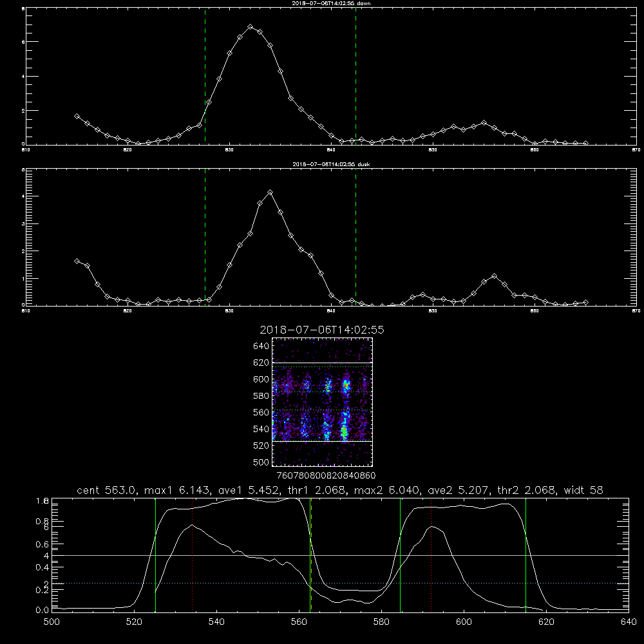Click bottom plot x-axis label '620'
Viewport: 644px width, 644px height.
click(x=546, y=622)
